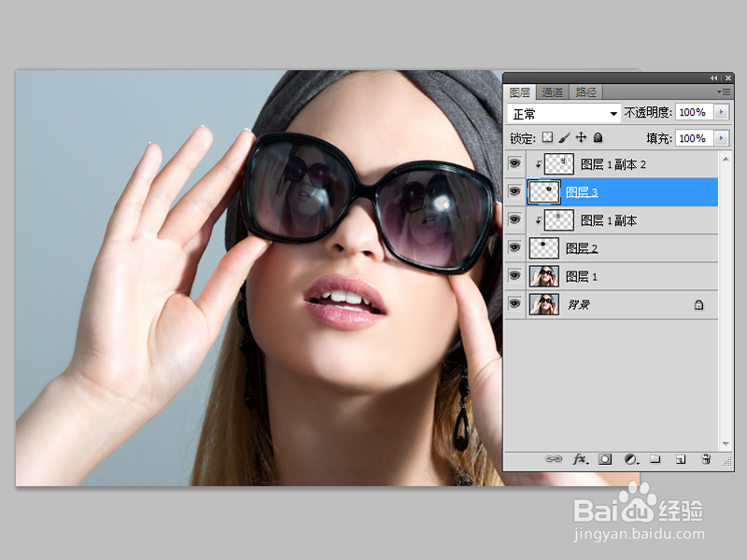The image size is (747, 560).
Task: Click the lock transparent pixels icon
Action: tap(548, 137)
